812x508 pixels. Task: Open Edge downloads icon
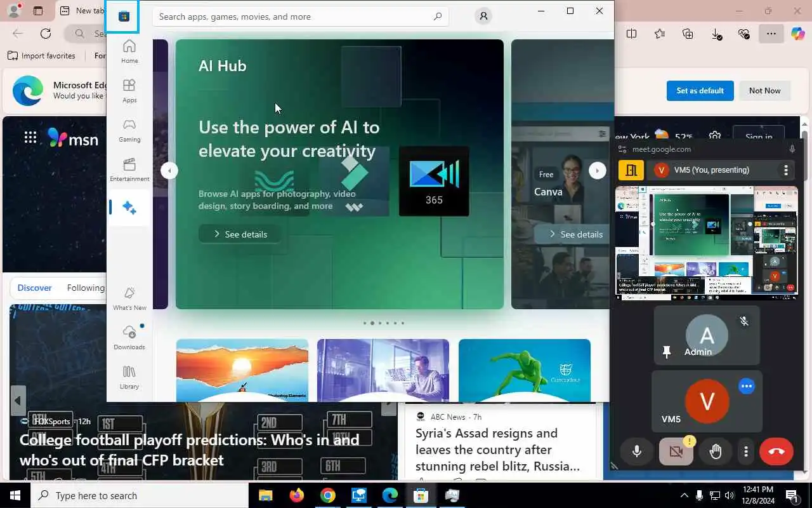[716, 34]
